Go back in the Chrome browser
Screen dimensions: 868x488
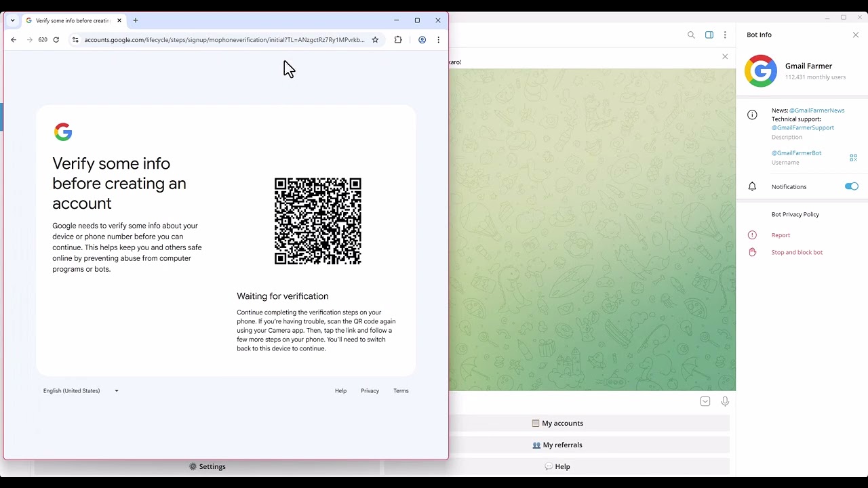(x=14, y=40)
